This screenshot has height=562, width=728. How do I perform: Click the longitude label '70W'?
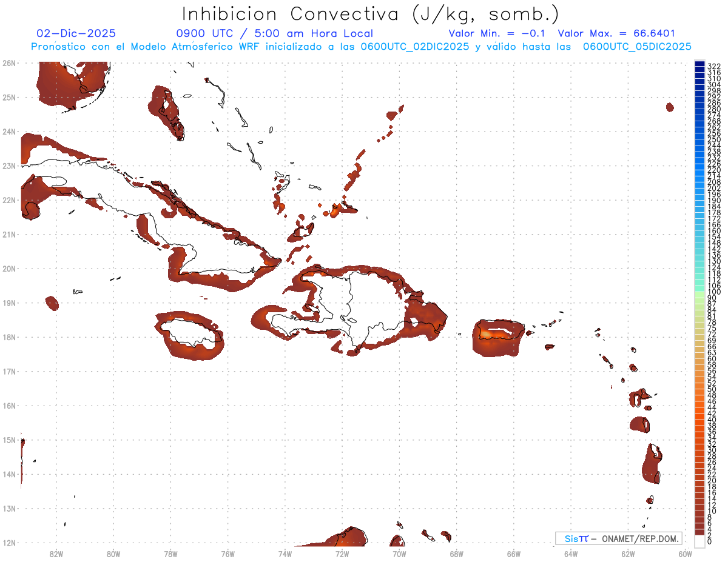point(399,554)
